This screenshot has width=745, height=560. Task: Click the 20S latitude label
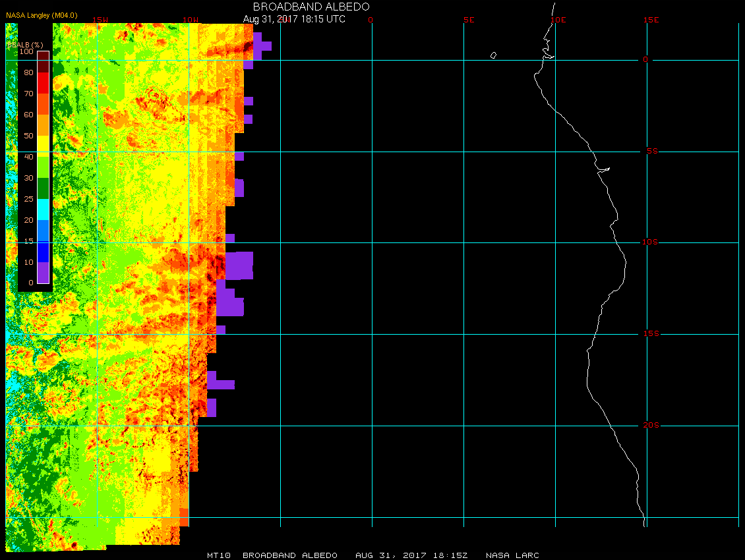pos(651,425)
